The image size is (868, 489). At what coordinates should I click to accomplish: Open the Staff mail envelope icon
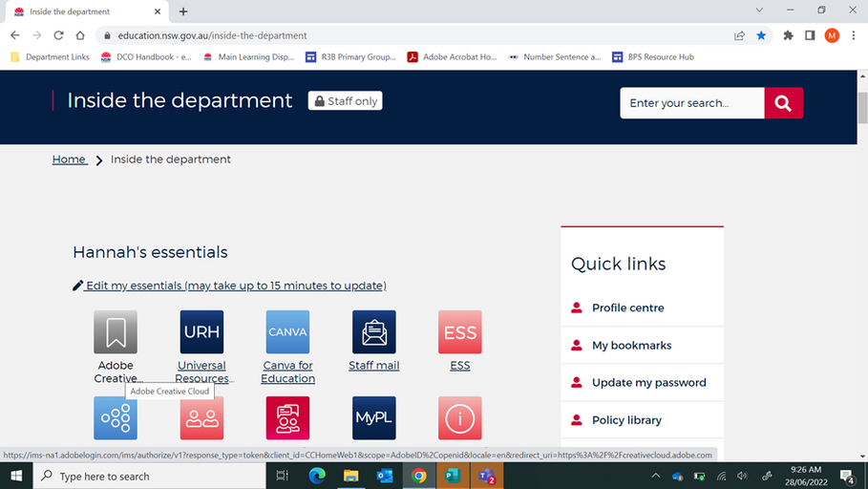pyautogui.click(x=373, y=332)
